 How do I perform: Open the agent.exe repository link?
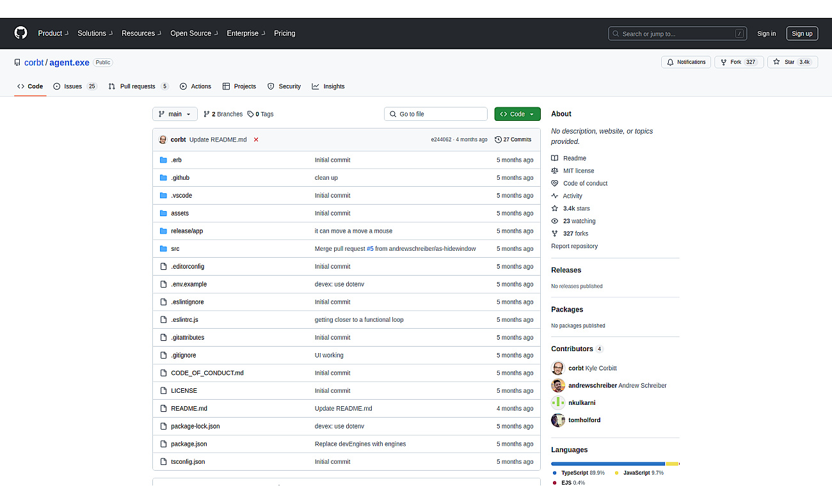tap(69, 63)
